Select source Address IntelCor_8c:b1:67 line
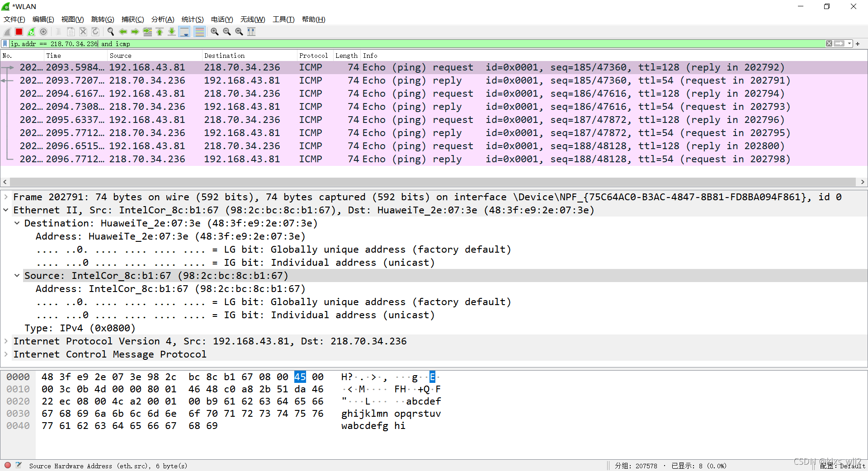This screenshot has width=868, height=471. click(170, 289)
